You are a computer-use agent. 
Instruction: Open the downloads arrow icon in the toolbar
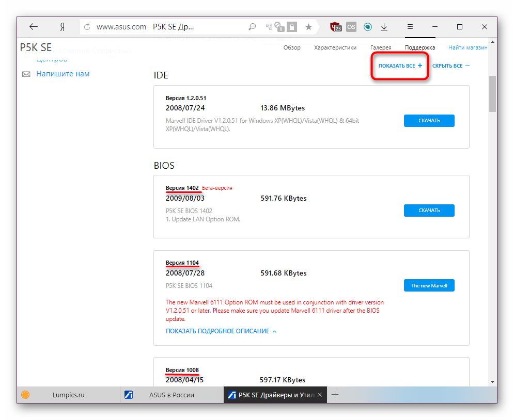384,27
